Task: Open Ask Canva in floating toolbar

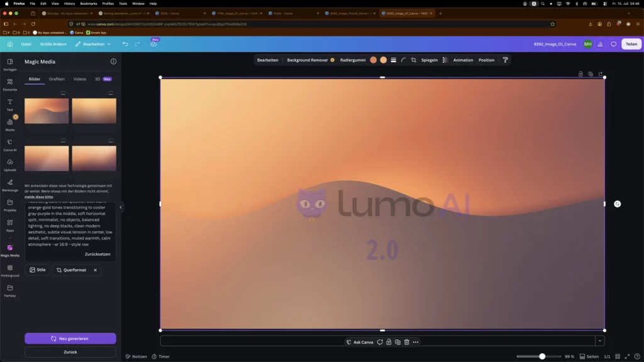Action: [360, 342]
